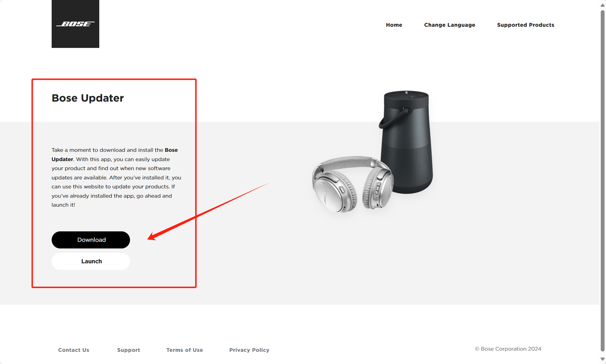Click the silver headphones product image
606x364 pixels.
point(353,183)
